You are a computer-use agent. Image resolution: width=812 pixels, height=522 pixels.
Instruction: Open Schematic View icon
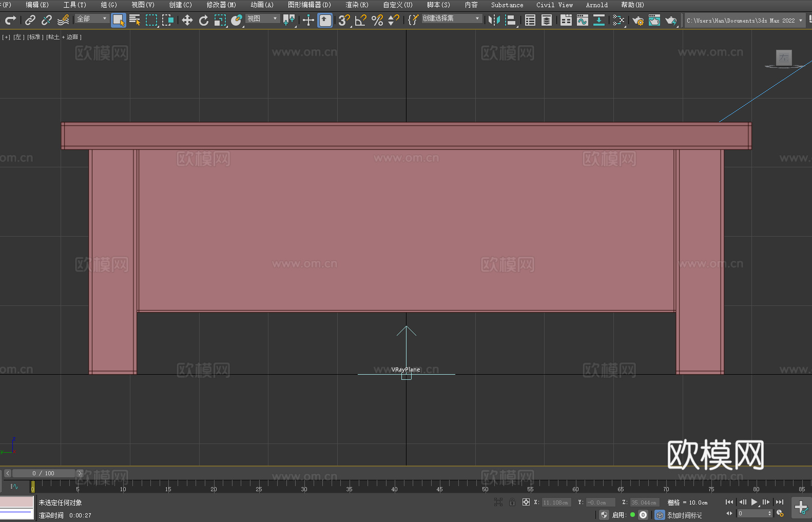tap(599, 20)
